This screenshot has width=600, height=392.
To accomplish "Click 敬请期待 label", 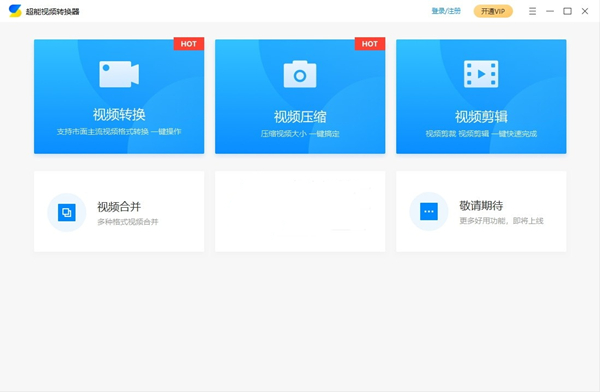I will (x=481, y=206).
